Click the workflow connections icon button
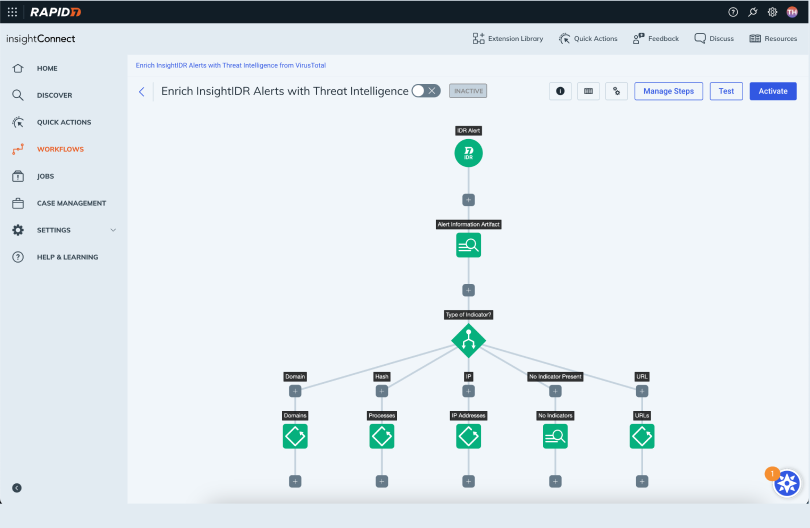Screen dimensions: 810x528 click(x=616, y=91)
